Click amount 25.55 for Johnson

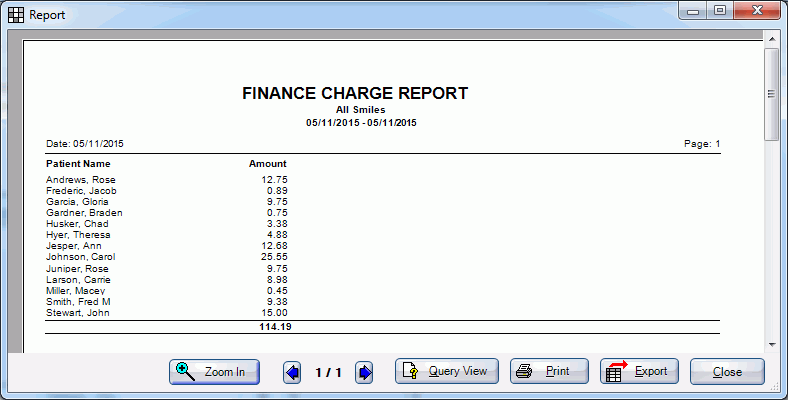tap(274, 257)
